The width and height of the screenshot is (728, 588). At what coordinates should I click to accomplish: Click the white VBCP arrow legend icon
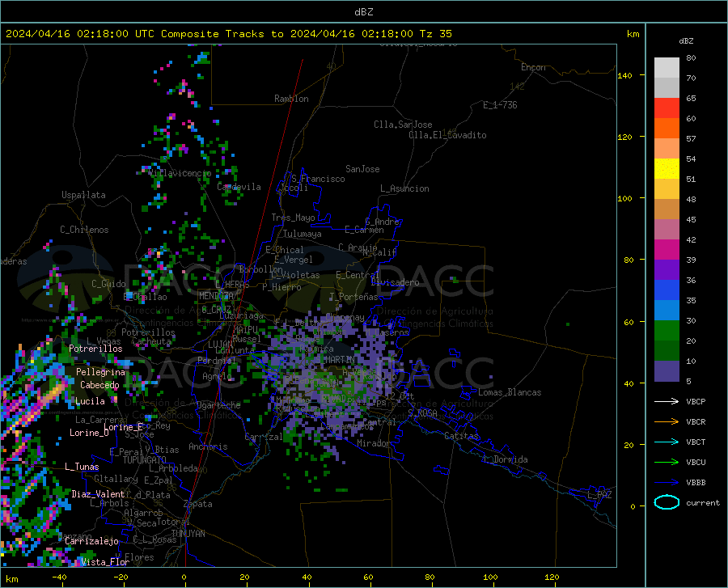click(667, 401)
